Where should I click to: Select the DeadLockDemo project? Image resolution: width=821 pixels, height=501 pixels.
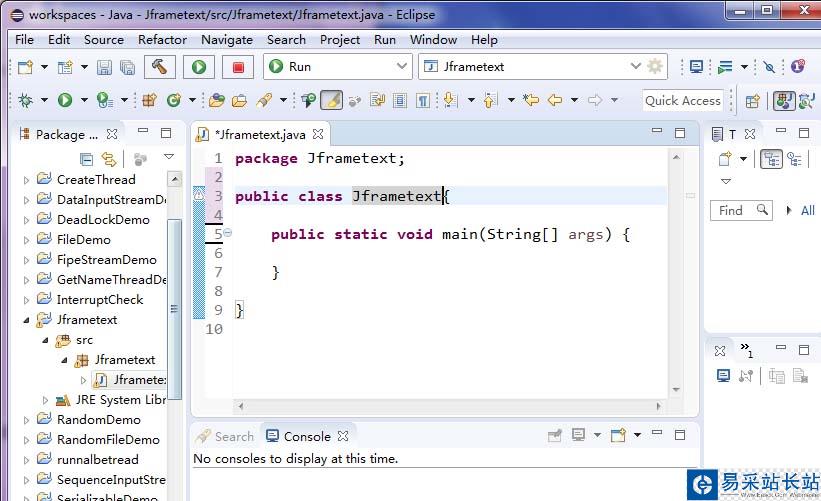(103, 220)
